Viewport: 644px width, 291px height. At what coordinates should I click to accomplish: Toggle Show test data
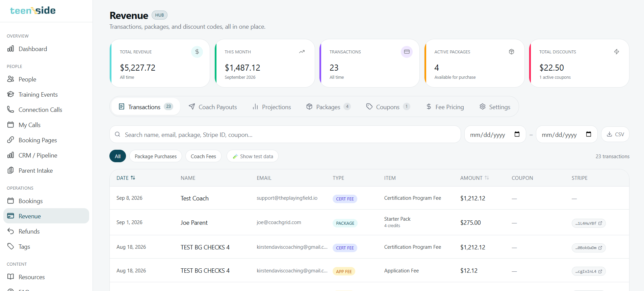pos(253,156)
